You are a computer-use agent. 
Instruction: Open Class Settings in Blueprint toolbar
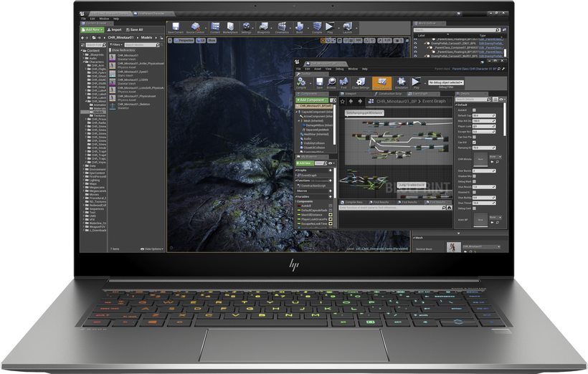(x=361, y=83)
